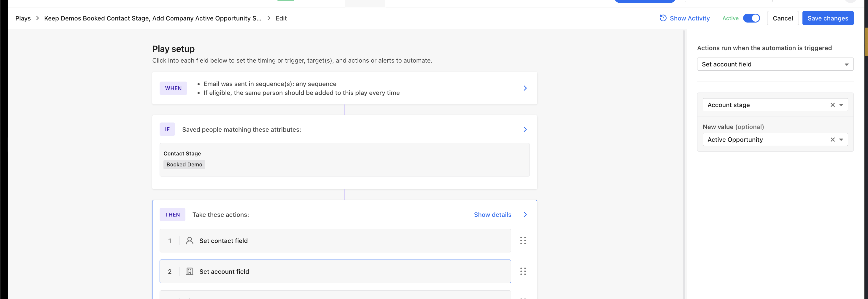The height and width of the screenshot is (299, 868).
Task: Click Show details in THEN section
Action: [492, 215]
